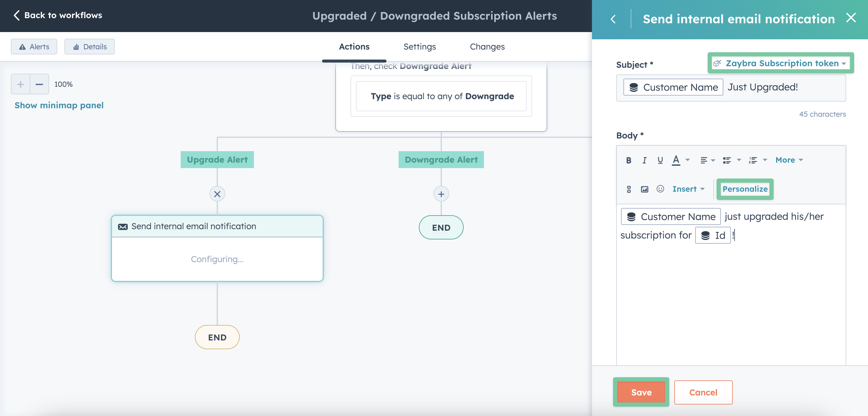Screen dimensions: 868x416
Task: Click the Downgrade Alert branch label
Action: click(x=441, y=160)
